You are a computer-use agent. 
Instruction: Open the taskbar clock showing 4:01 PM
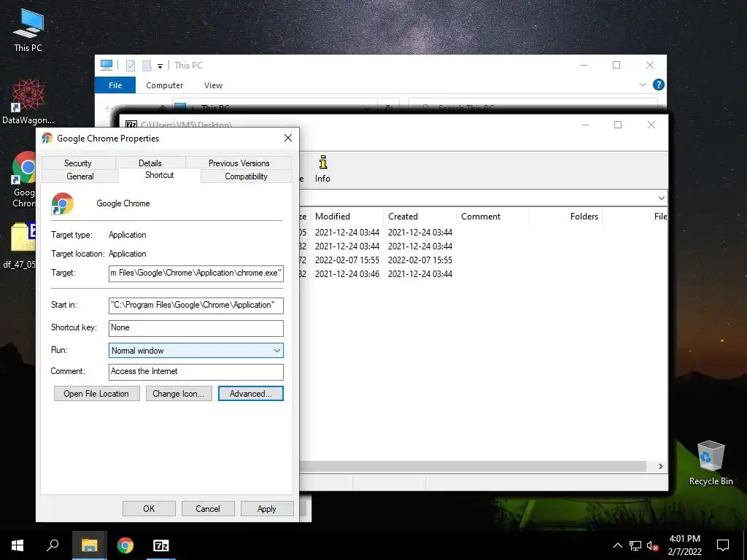[684, 545]
